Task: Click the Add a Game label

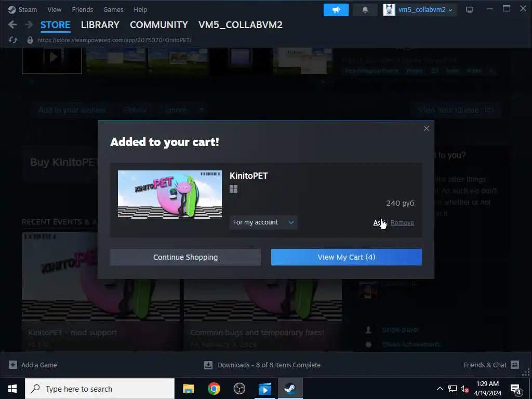Action: pyautogui.click(x=39, y=365)
